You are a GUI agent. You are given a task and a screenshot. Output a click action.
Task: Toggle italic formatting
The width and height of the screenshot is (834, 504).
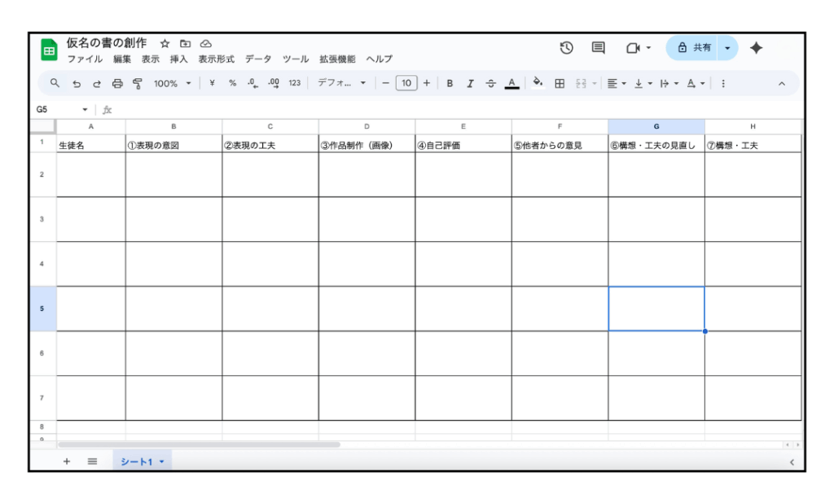click(470, 83)
